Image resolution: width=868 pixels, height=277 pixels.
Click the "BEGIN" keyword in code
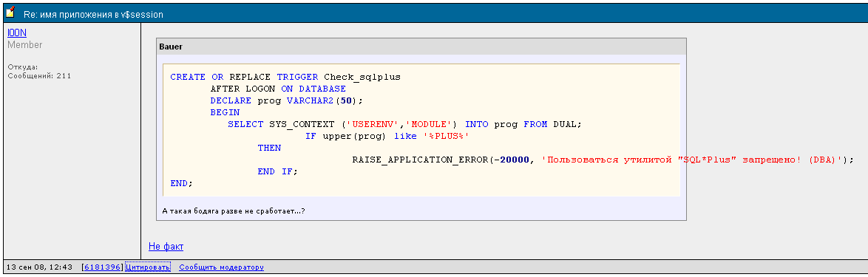(x=224, y=112)
